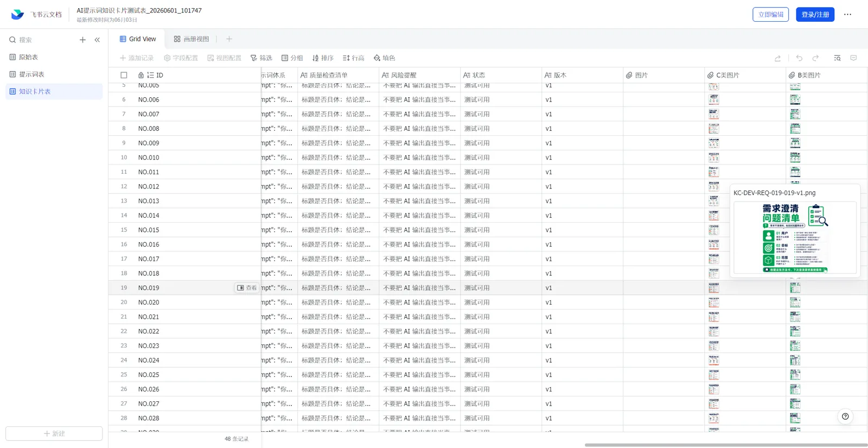
Task: Click the 立即编辑 button
Action: click(770, 15)
